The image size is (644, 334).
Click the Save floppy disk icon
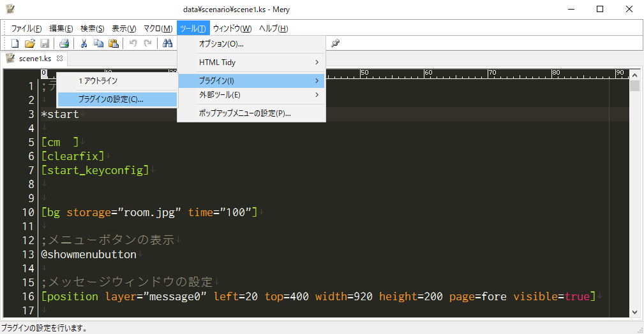coord(45,43)
